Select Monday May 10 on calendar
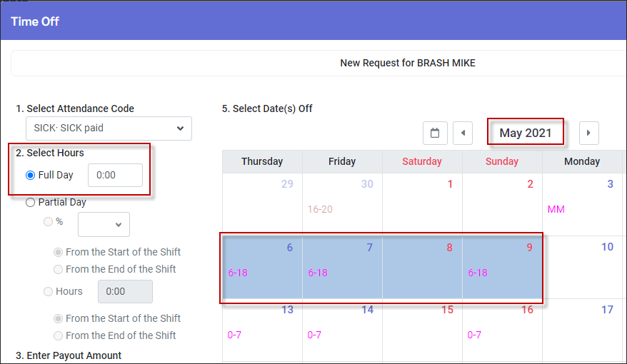627x364 pixels. pyautogui.click(x=583, y=267)
